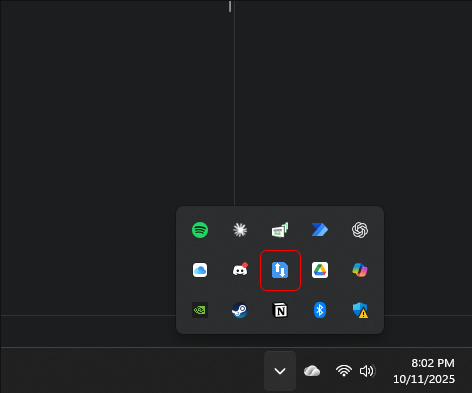Click the Bluetooth devices tray icon
The height and width of the screenshot is (393, 472).
coord(320,310)
